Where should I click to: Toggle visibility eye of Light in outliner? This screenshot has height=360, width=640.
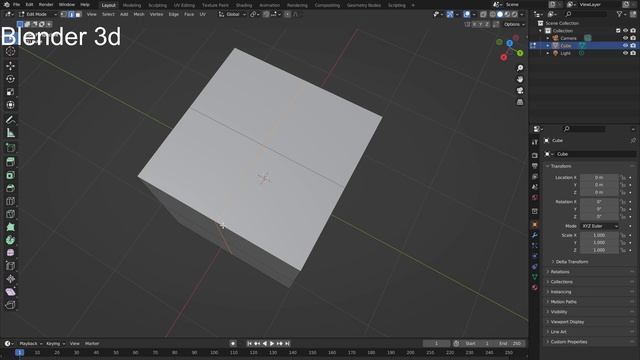click(625, 53)
